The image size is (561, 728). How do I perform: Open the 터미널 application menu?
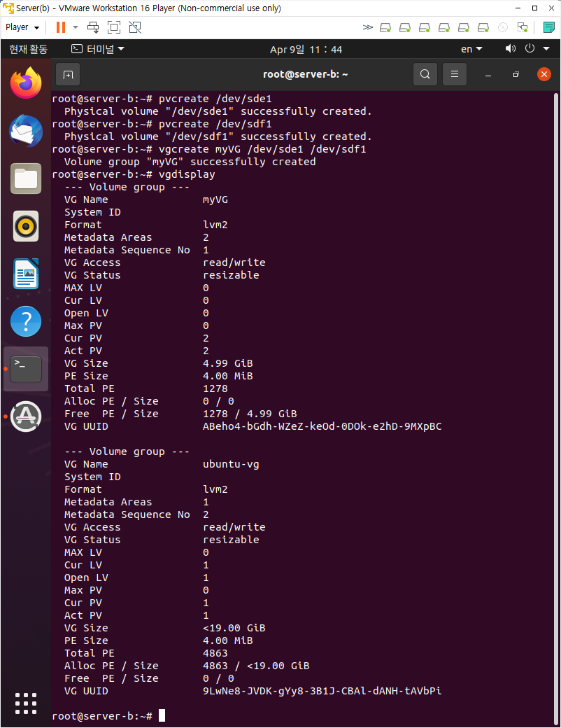(x=97, y=49)
